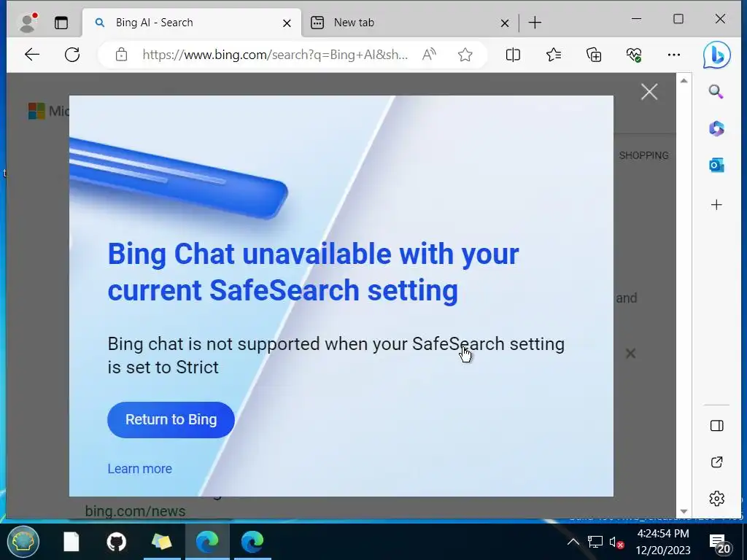Image resolution: width=747 pixels, height=560 pixels.
Task: Dismiss the background banner with small X
Action: (630, 354)
